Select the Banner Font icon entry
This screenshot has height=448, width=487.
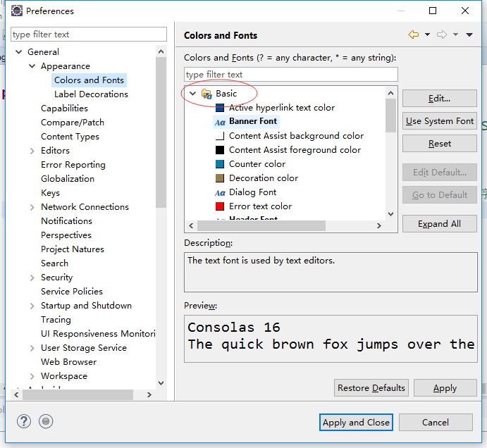220,122
